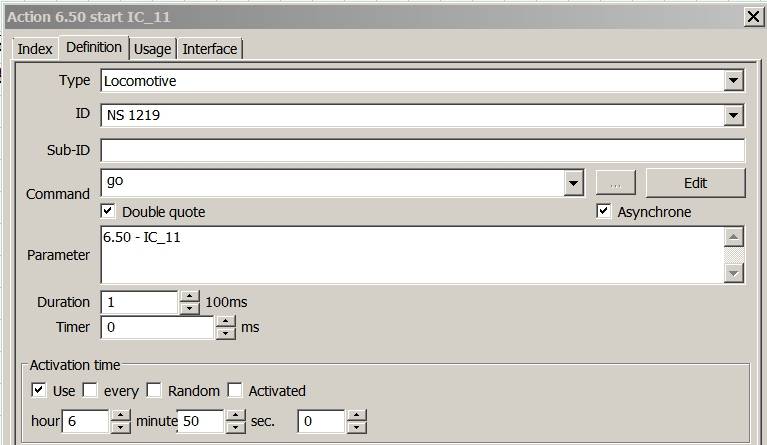
Task: Click into the Sub-ID text field
Action: pyautogui.click(x=422, y=150)
